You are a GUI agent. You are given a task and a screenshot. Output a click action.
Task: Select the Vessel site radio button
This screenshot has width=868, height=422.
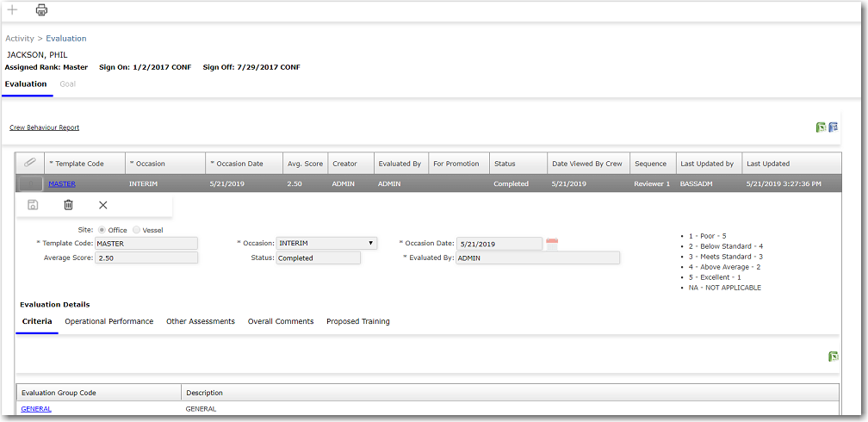click(136, 230)
